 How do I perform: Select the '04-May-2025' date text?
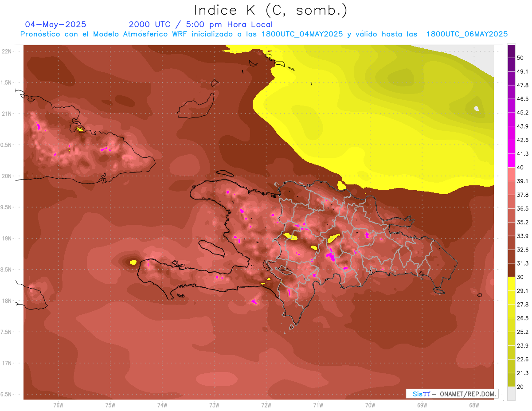coord(56,24)
